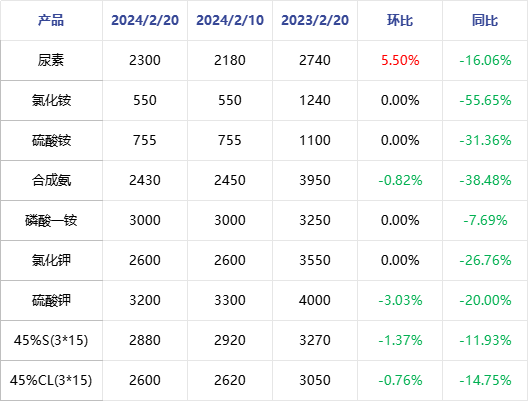Click the 环比 column header
Screen dimensions: 528x401
pos(400,20)
